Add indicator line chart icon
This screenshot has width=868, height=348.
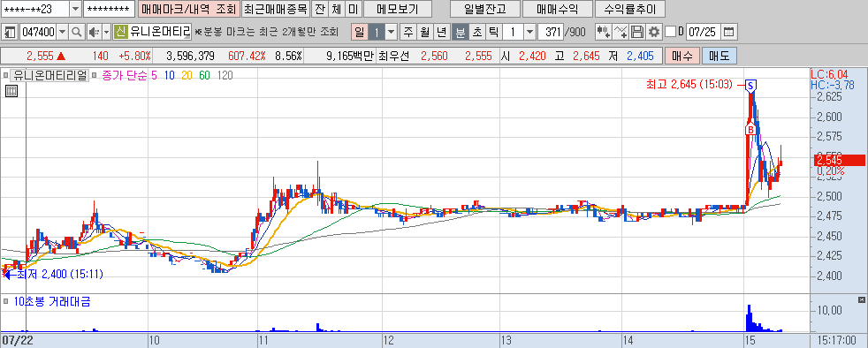pyautogui.click(x=621, y=32)
